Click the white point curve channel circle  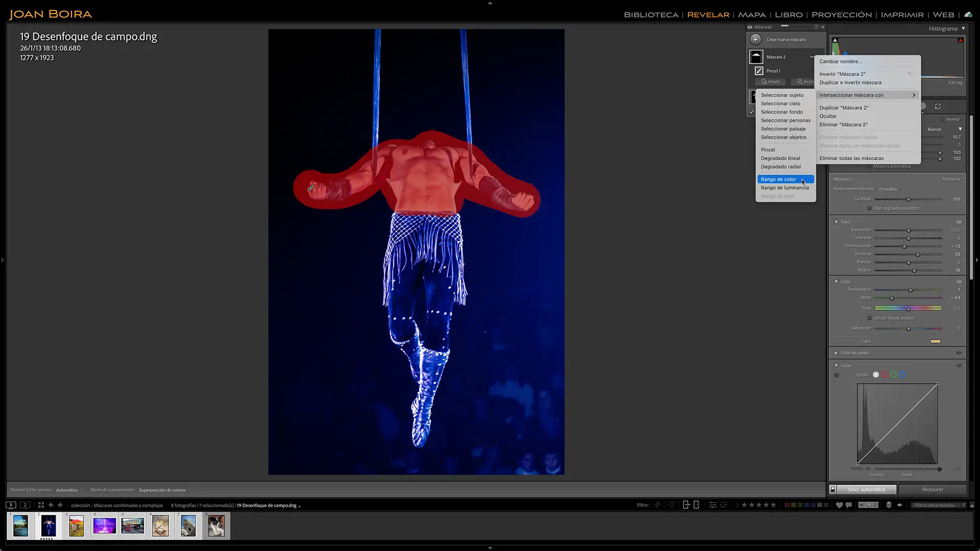876,375
